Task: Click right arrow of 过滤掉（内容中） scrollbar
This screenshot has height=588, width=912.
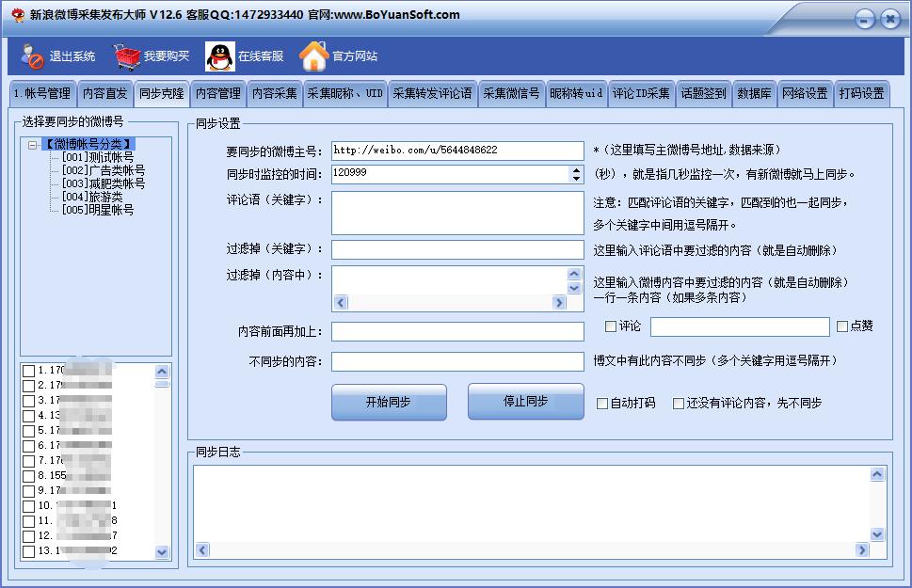Action: coord(560,302)
